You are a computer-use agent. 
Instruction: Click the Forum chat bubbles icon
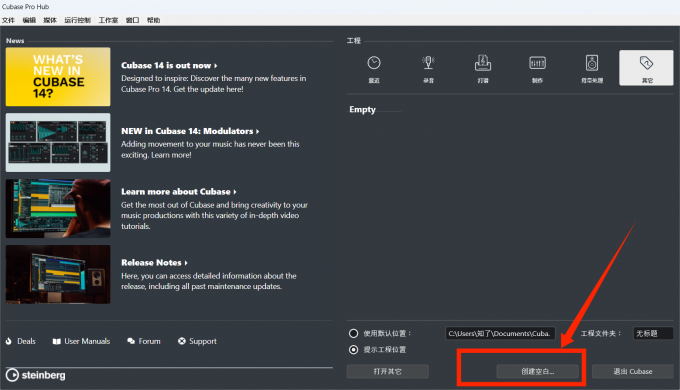click(x=131, y=341)
